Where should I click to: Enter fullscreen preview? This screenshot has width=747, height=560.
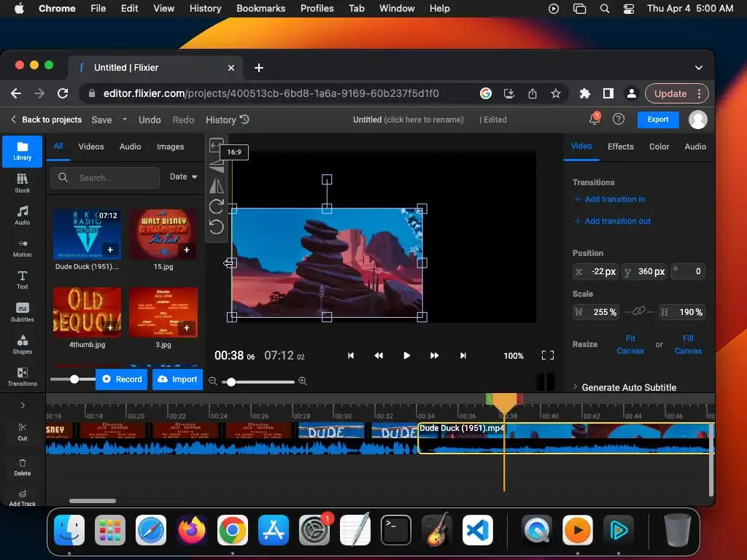point(548,355)
